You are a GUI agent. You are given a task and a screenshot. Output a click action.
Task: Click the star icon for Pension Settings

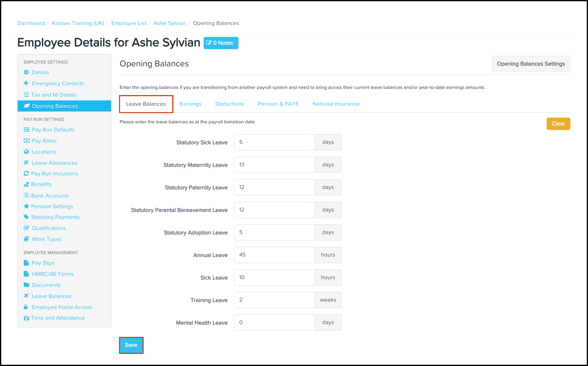click(26, 206)
